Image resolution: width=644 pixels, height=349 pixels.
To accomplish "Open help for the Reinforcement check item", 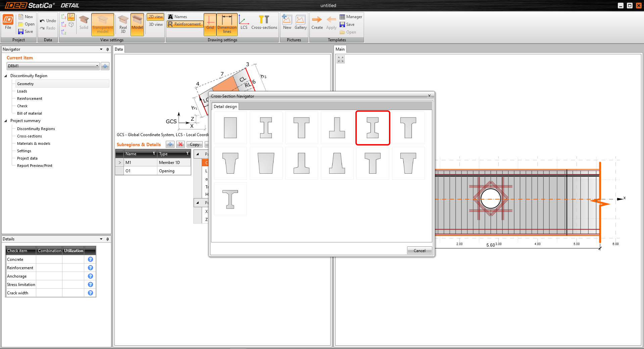I will tap(90, 268).
